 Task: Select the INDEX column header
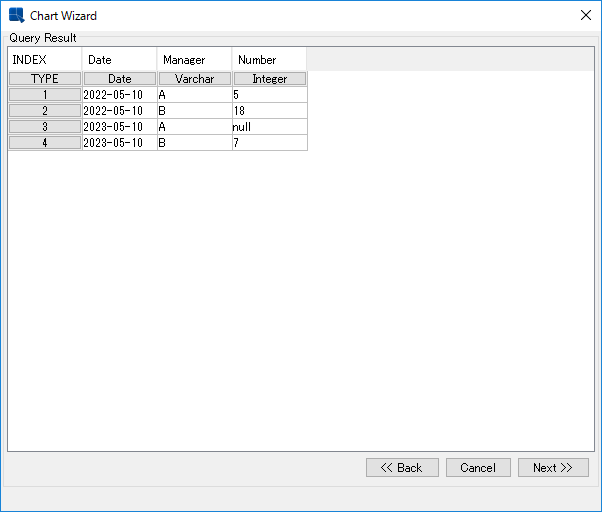[44, 60]
